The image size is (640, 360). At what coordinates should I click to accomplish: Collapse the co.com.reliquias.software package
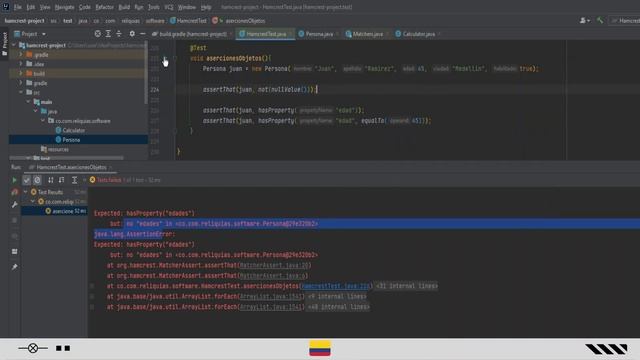[43, 121]
